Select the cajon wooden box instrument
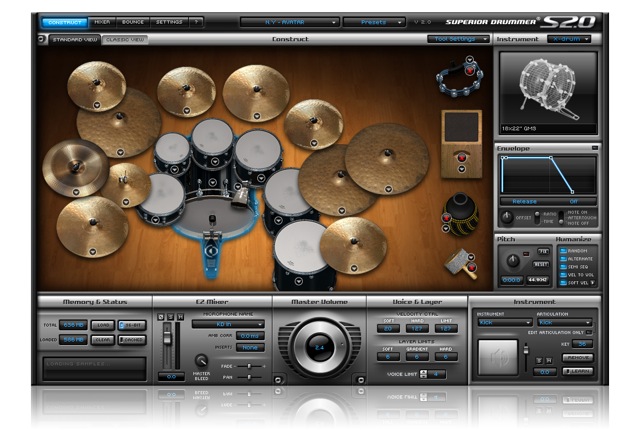This screenshot has height=430, width=640. (x=461, y=144)
